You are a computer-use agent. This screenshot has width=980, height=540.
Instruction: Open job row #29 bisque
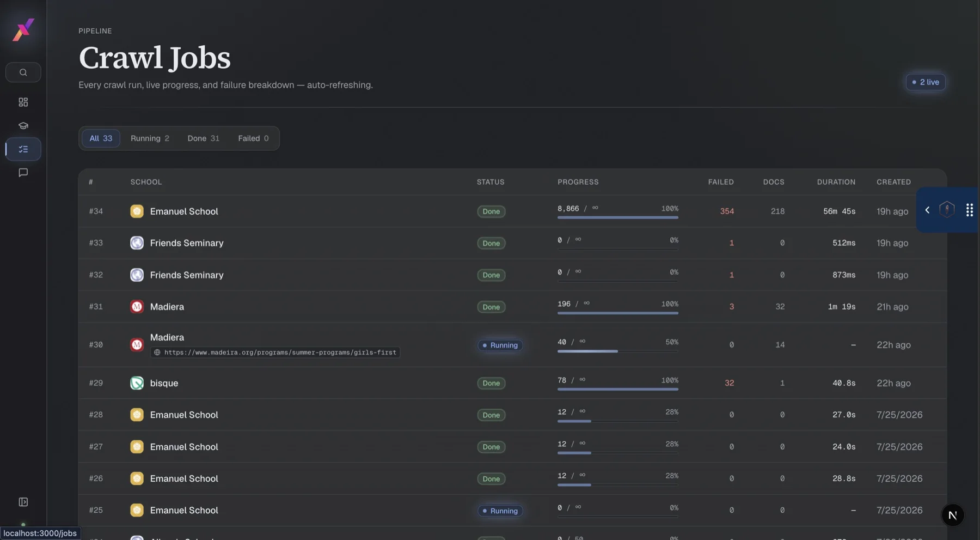(512, 383)
